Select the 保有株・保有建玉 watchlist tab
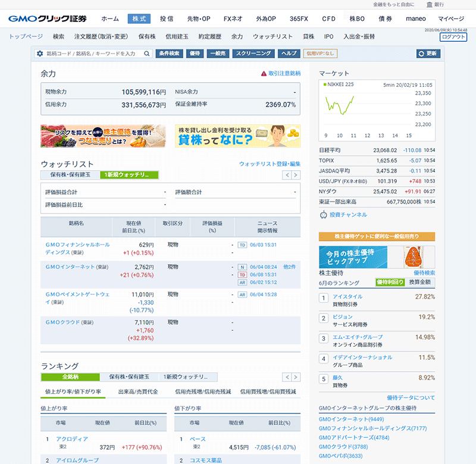476x464 pixels. [x=70, y=175]
